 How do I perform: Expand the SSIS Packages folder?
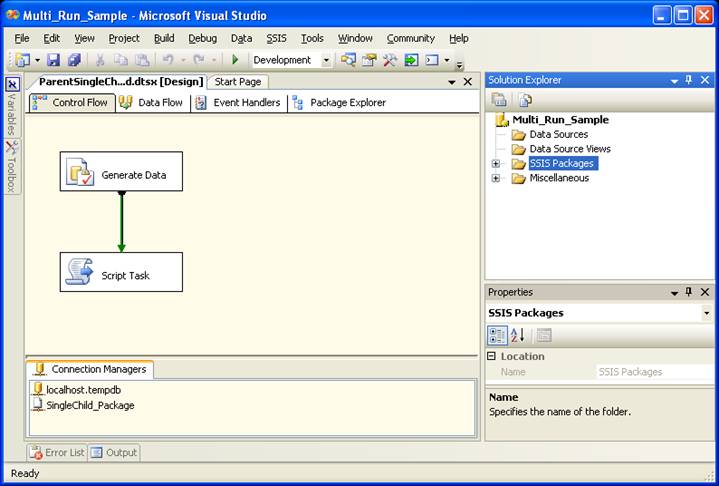pos(496,164)
